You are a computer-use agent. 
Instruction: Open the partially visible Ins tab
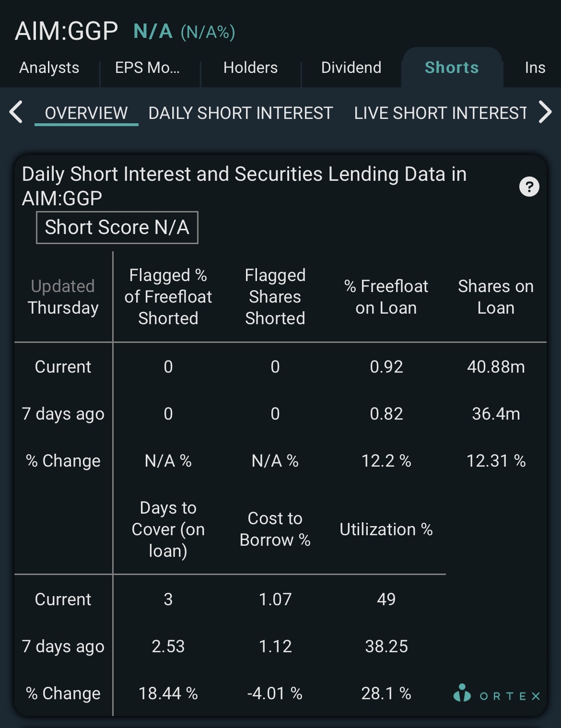point(535,68)
